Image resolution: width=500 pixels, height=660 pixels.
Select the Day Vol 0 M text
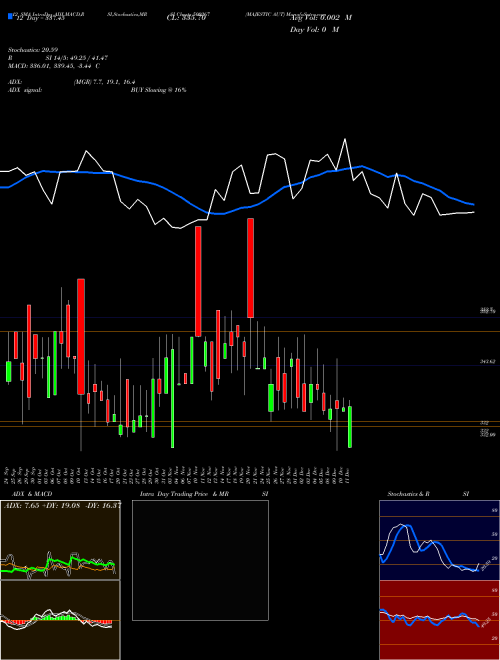tap(314, 30)
